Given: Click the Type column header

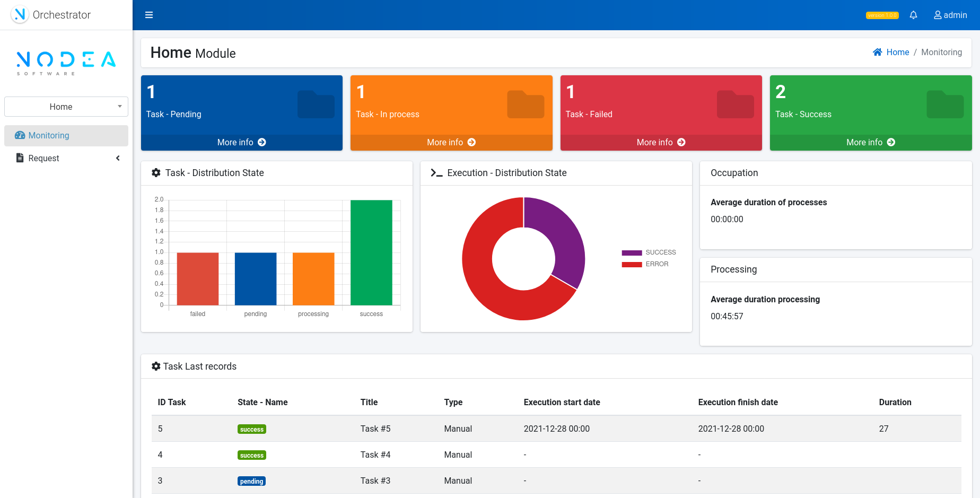Looking at the screenshot, I should point(453,402).
